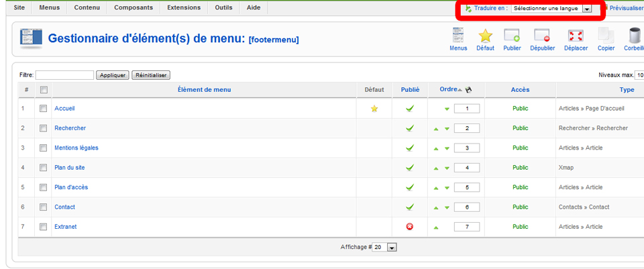Image resolution: width=644 pixels, height=269 pixels.
Task: Move Rechercher down with green arrow
Action: (447, 129)
